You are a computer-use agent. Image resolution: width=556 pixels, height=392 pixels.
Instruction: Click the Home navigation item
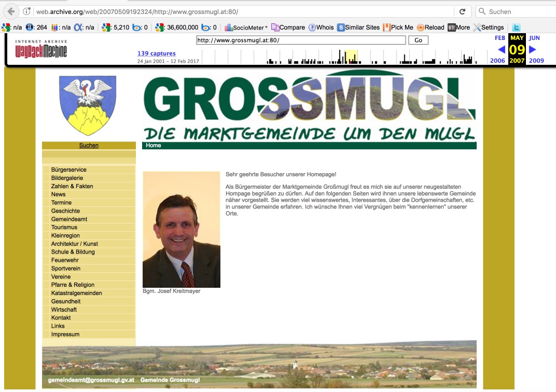[153, 145]
